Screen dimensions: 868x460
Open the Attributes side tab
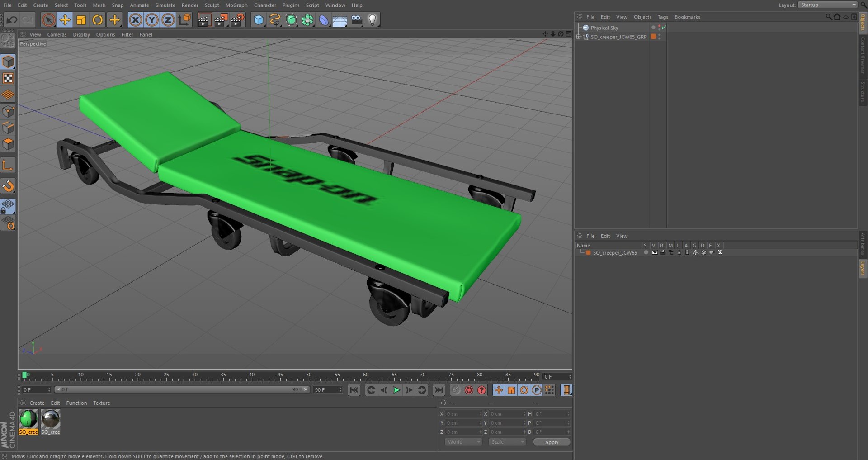(863, 244)
